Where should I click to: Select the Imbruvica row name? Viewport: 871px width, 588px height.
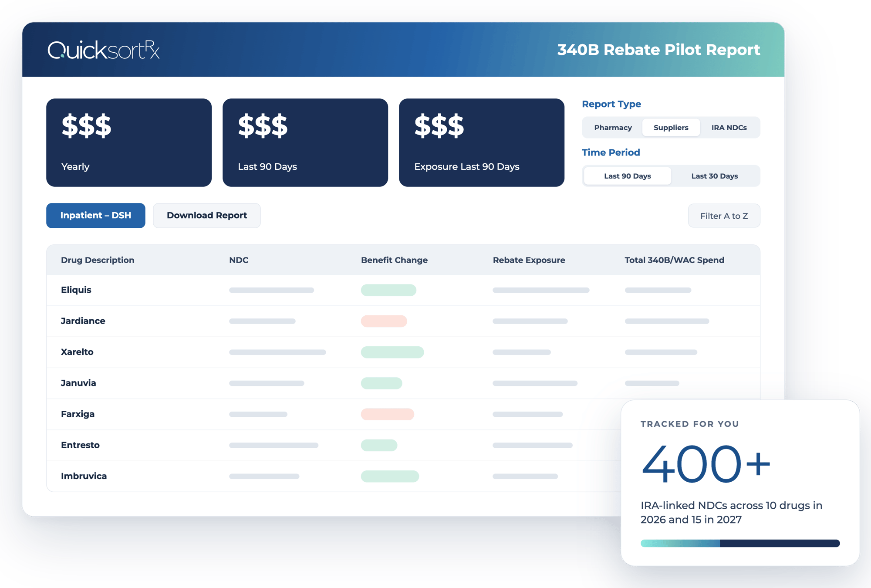point(84,476)
